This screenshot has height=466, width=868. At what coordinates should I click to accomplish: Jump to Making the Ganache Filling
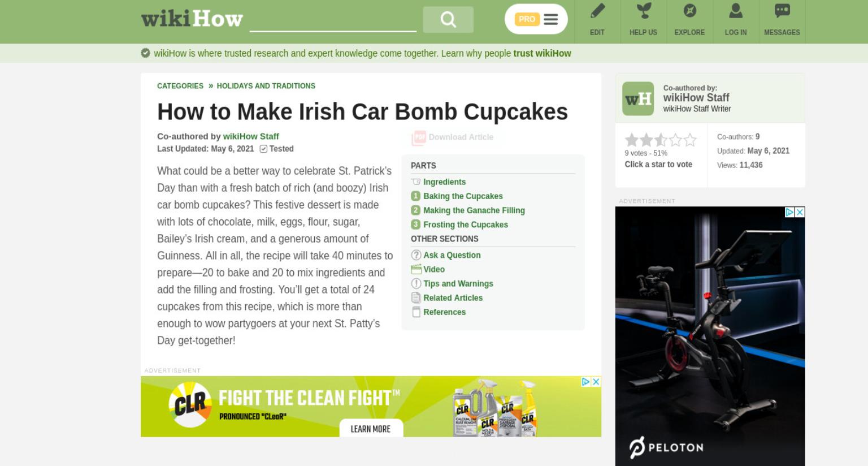(474, 210)
